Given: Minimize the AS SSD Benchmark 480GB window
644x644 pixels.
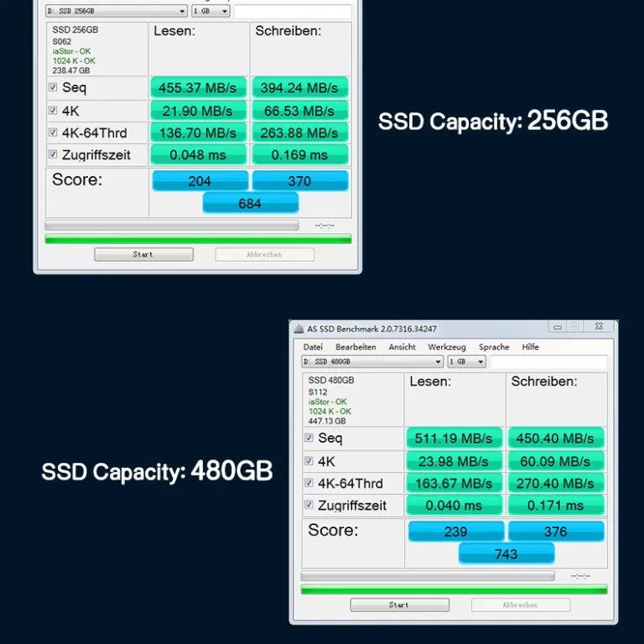Looking at the screenshot, I should tap(558, 327).
